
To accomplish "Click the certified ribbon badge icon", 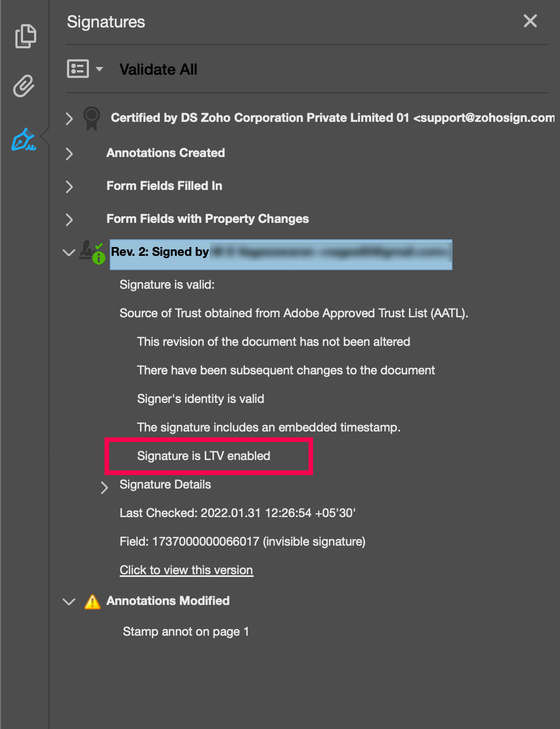I will point(92,118).
